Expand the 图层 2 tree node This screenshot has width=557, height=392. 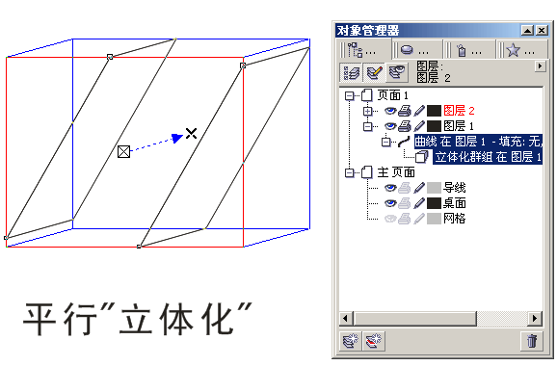click(368, 111)
